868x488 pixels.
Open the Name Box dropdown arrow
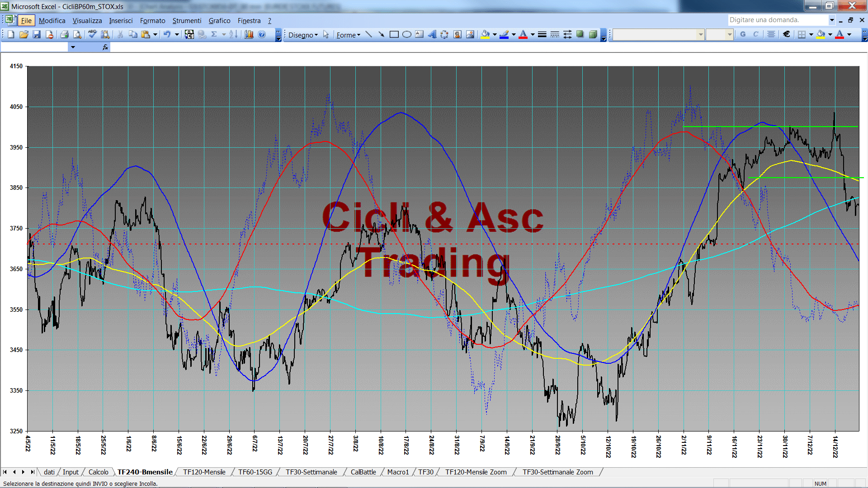72,47
